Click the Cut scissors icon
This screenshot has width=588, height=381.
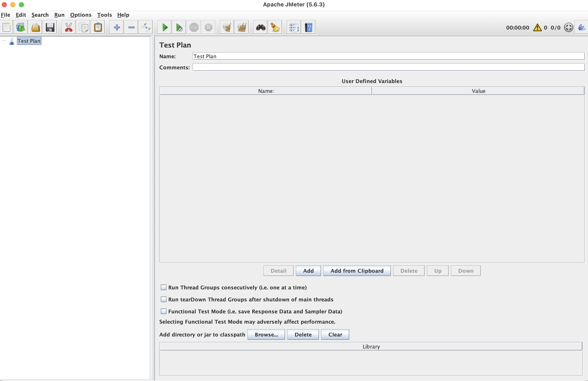pos(69,27)
